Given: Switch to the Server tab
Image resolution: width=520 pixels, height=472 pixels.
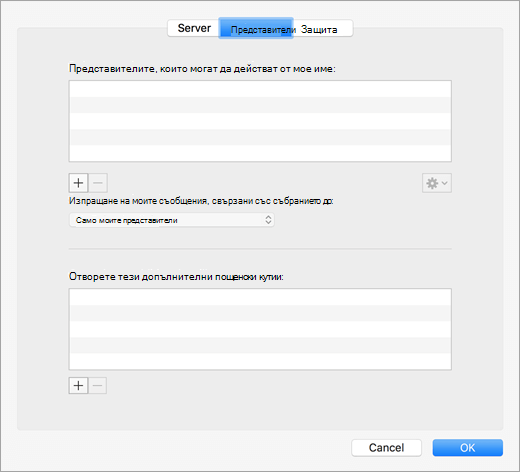Looking at the screenshot, I should (194, 28).
